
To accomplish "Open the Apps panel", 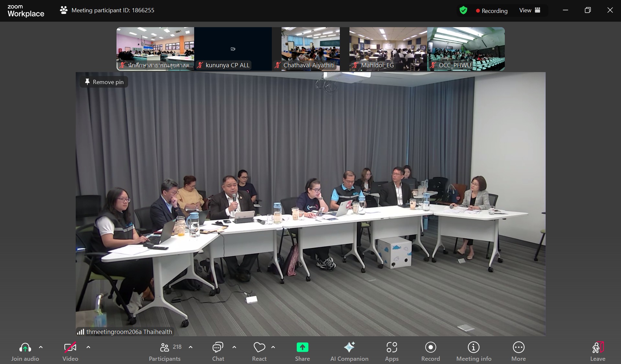I will tap(392, 351).
